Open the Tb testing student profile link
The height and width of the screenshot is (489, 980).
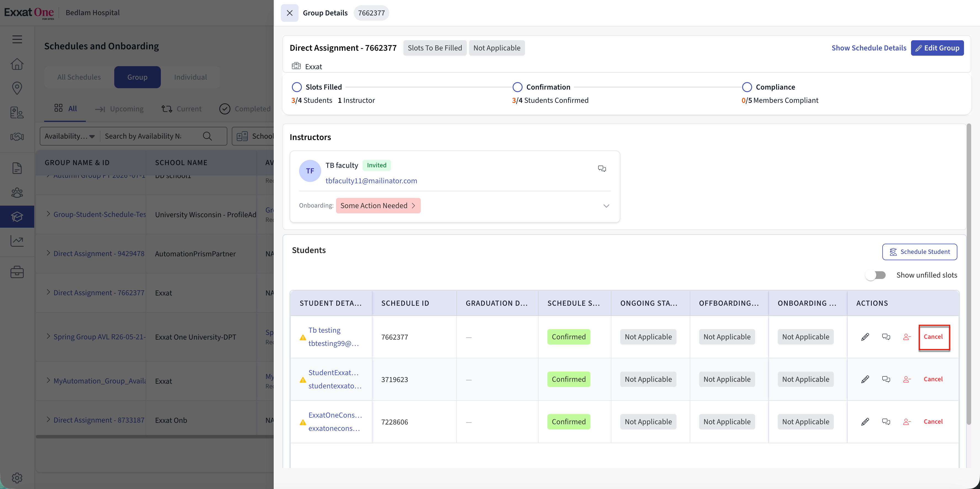pos(324,330)
